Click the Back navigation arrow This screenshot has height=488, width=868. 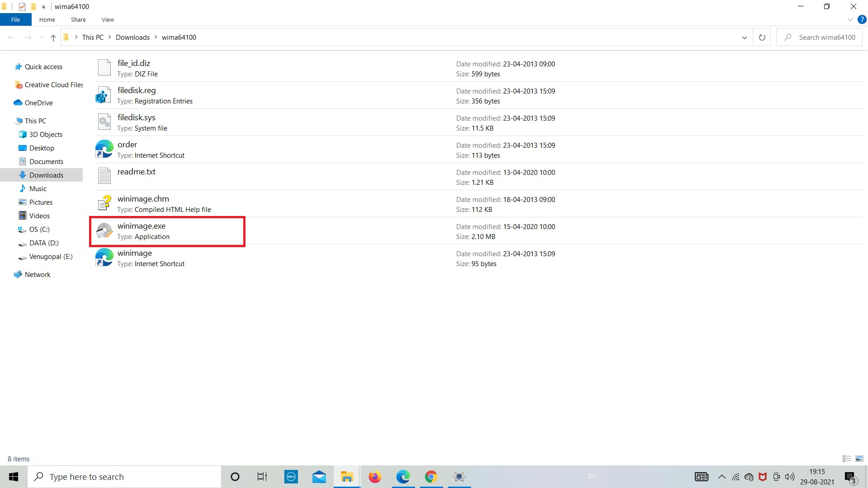(11, 38)
